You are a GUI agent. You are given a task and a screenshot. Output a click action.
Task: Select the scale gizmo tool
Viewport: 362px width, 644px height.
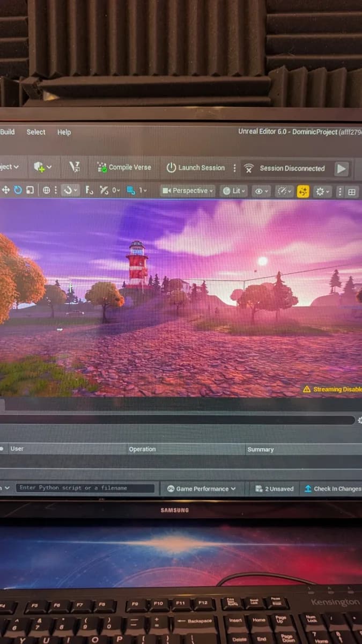point(30,190)
